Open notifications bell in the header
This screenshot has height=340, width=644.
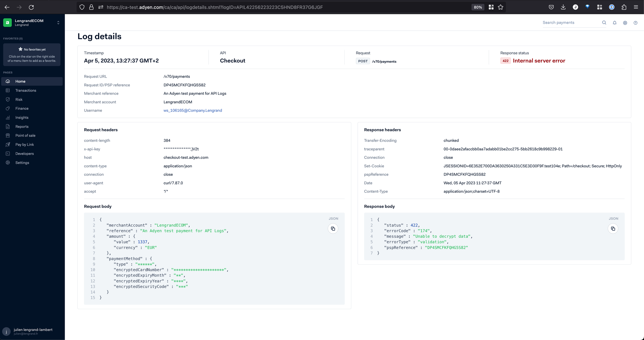pos(614,23)
